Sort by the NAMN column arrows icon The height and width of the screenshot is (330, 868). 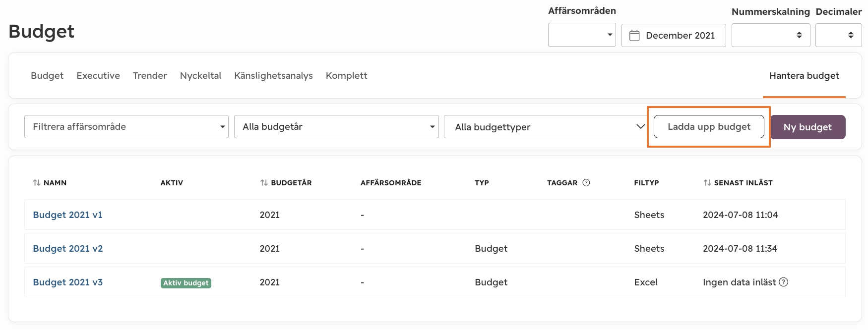[37, 183]
